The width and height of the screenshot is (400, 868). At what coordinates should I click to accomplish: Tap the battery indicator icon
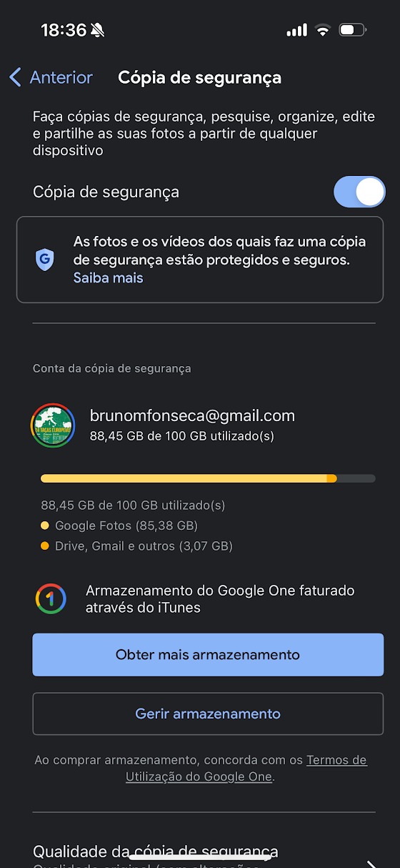(x=352, y=30)
